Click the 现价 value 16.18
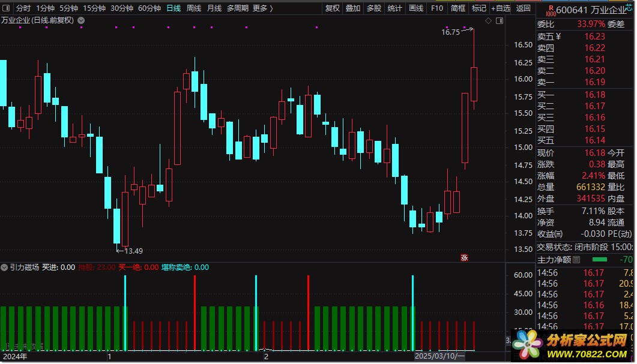Image resolution: width=637 pixels, height=364 pixels. point(595,153)
